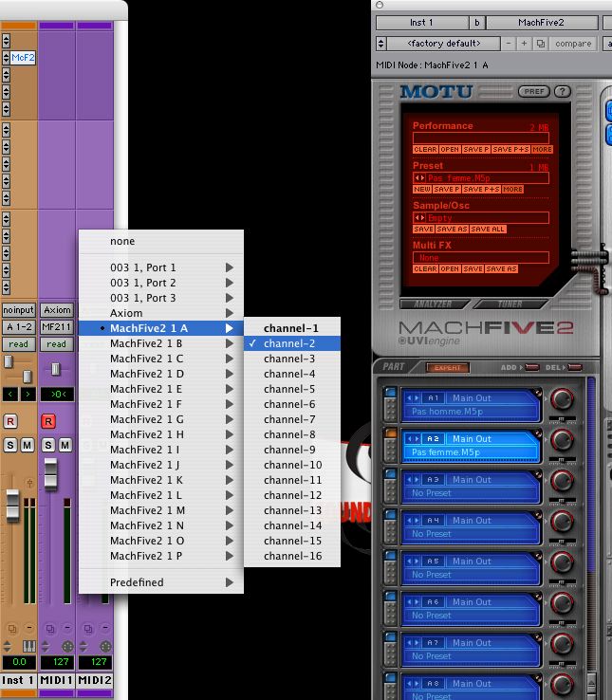This screenshot has height=700, width=612.
Task: Select channel-5 from the submenu
Action: point(290,389)
